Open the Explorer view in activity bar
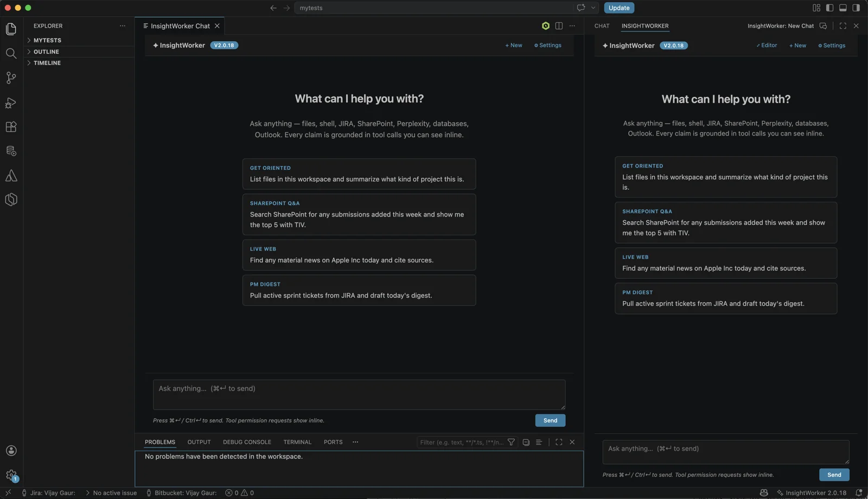 click(11, 29)
